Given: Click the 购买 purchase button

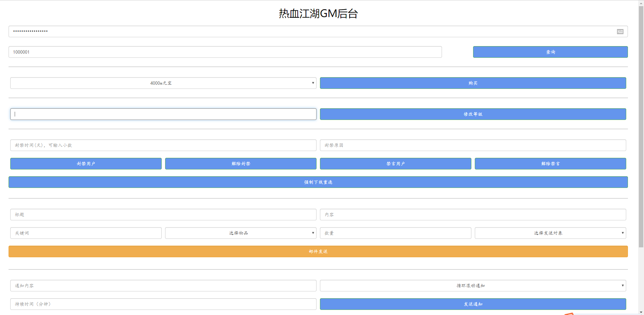Looking at the screenshot, I should coord(473,83).
